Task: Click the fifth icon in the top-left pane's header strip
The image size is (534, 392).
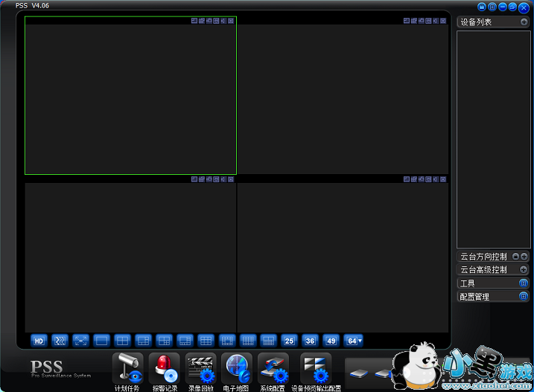Action: tap(223, 21)
